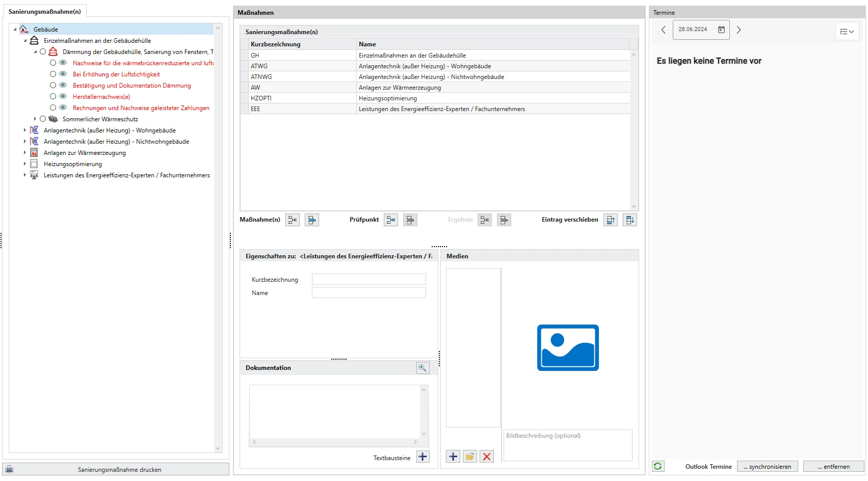The width and height of the screenshot is (868, 481).
Task: Open media folder browse icon
Action: [x=470, y=457]
